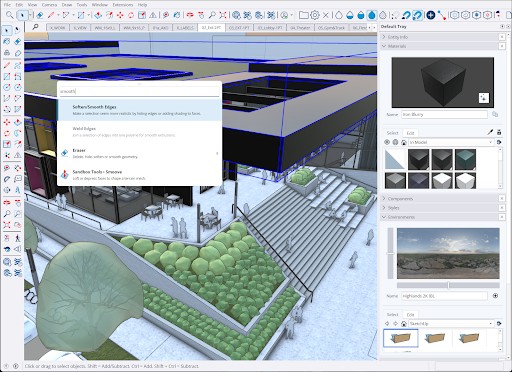Select the Scale tool in the top toolbar
The width and height of the screenshot is (512, 372).
coord(142,15)
